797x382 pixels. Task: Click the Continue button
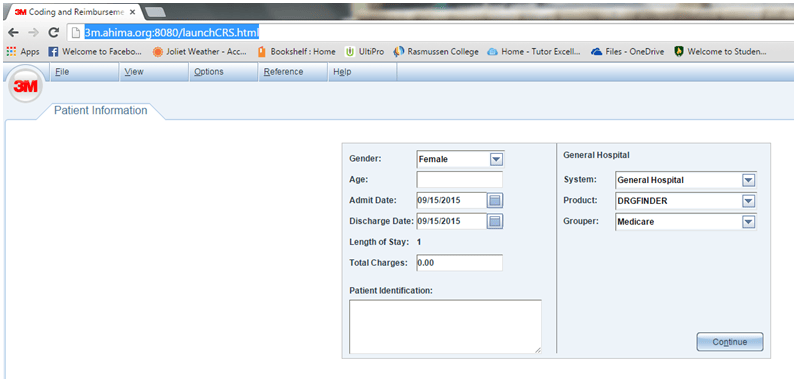[x=729, y=342]
